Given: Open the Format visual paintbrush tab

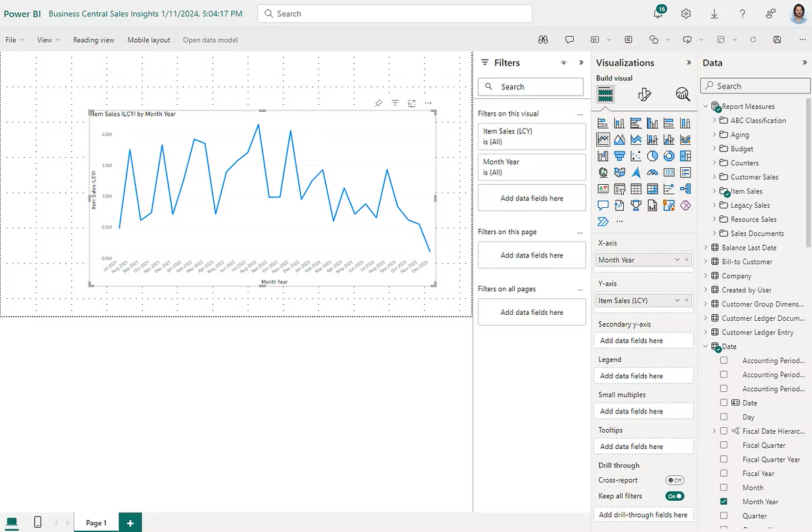Looking at the screenshot, I should point(644,95).
